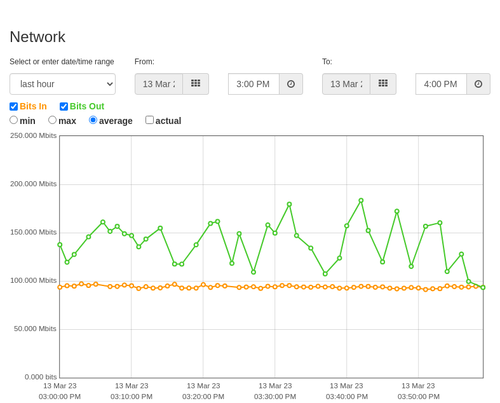Open the From date calendar picker icon
The width and height of the screenshot is (500, 403).
(x=196, y=84)
